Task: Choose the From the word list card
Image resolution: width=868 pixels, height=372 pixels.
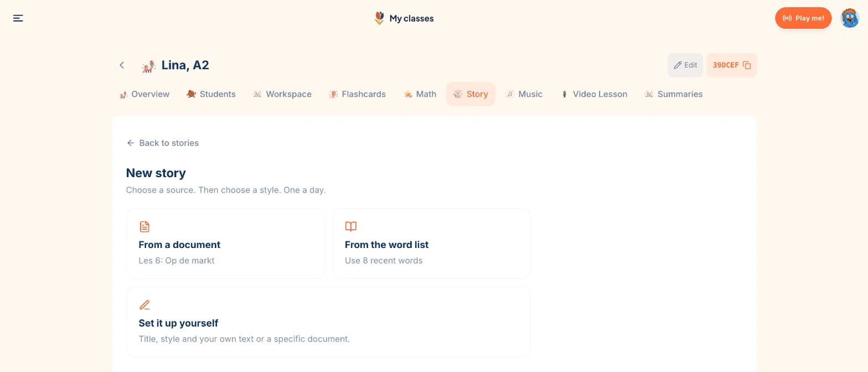Action: [431, 244]
